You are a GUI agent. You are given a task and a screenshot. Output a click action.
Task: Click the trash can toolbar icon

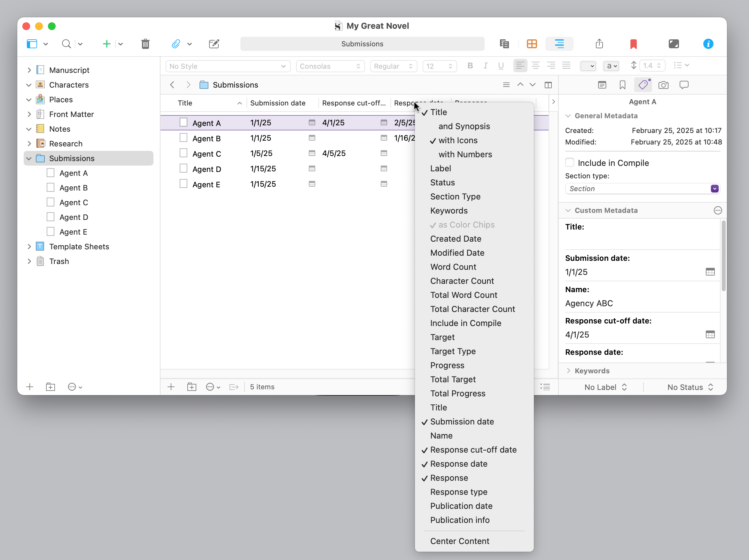(145, 44)
